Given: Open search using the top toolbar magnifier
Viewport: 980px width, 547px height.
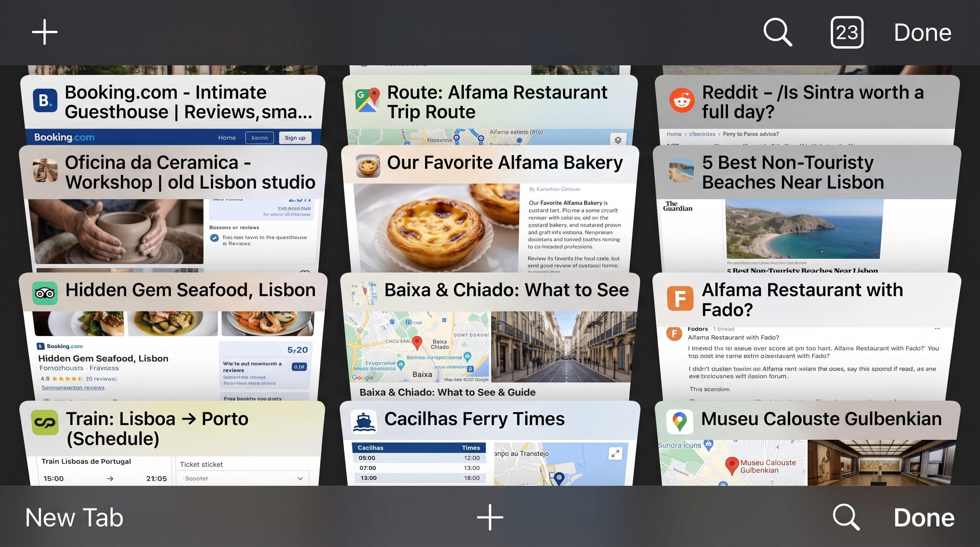Looking at the screenshot, I should 778,32.
